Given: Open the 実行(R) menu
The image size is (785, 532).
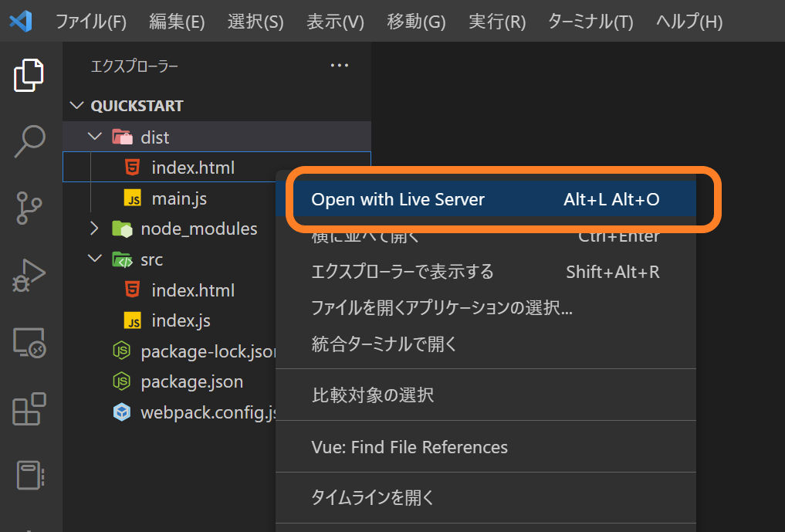Looking at the screenshot, I should coord(497,22).
